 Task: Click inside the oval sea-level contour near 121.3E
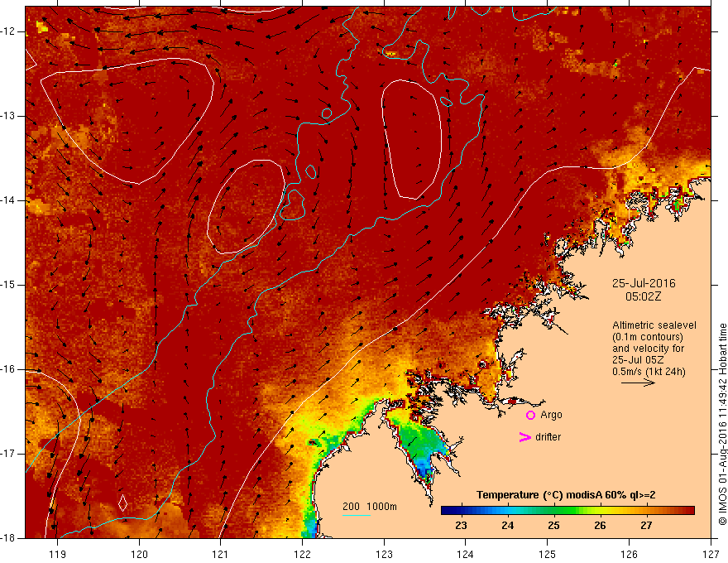pyautogui.click(x=246, y=207)
